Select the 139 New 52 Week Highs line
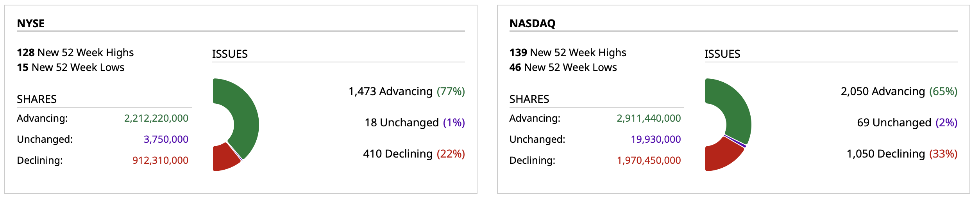This screenshot has height=202, width=980. (568, 53)
